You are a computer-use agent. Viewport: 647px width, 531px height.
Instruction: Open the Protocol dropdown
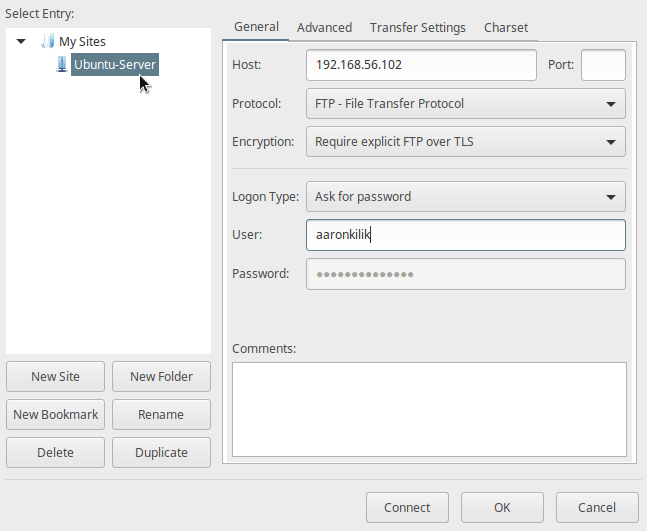coord(466,104)
